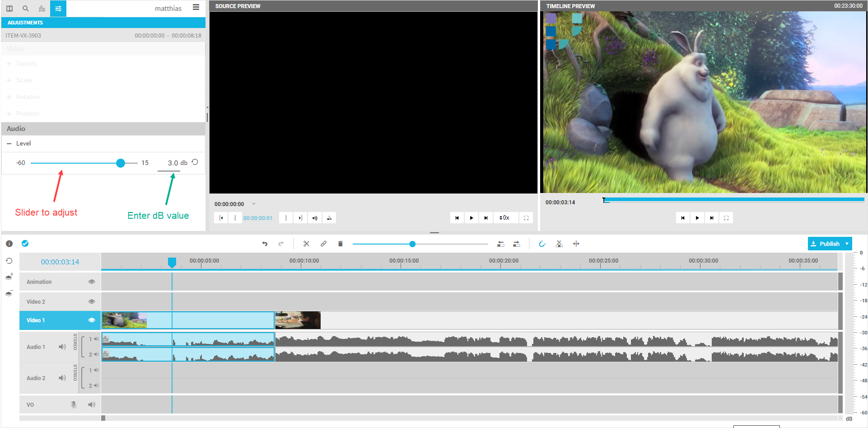Set the mark-in point in source preview
The width and height of the screenshot is (868, 428).
click(235, 218)
